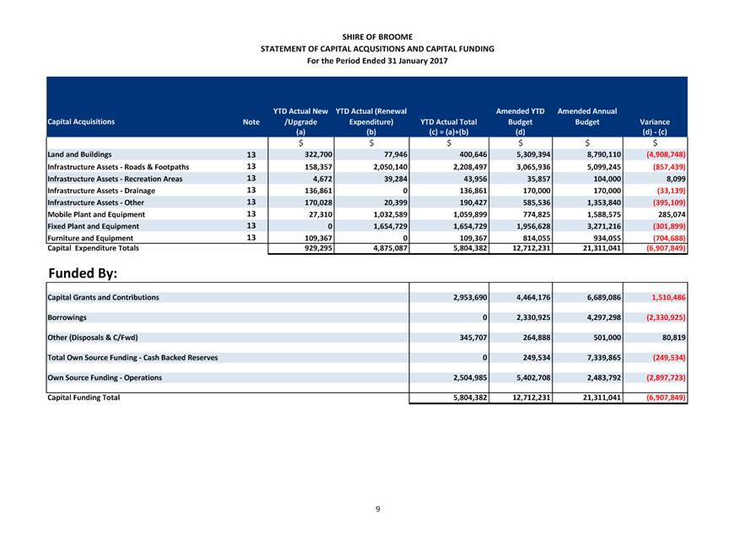Click the 'Amended Annual Budget' column header
Image resolution: width=756 pixels, height=535 pixels.
point(586,116)
